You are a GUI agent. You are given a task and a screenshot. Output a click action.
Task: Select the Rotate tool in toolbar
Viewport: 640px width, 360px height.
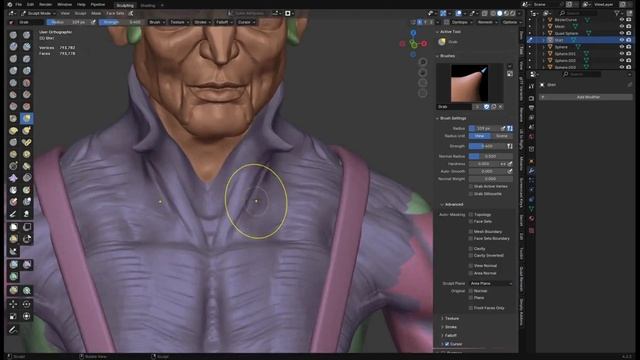click(27, 304)
